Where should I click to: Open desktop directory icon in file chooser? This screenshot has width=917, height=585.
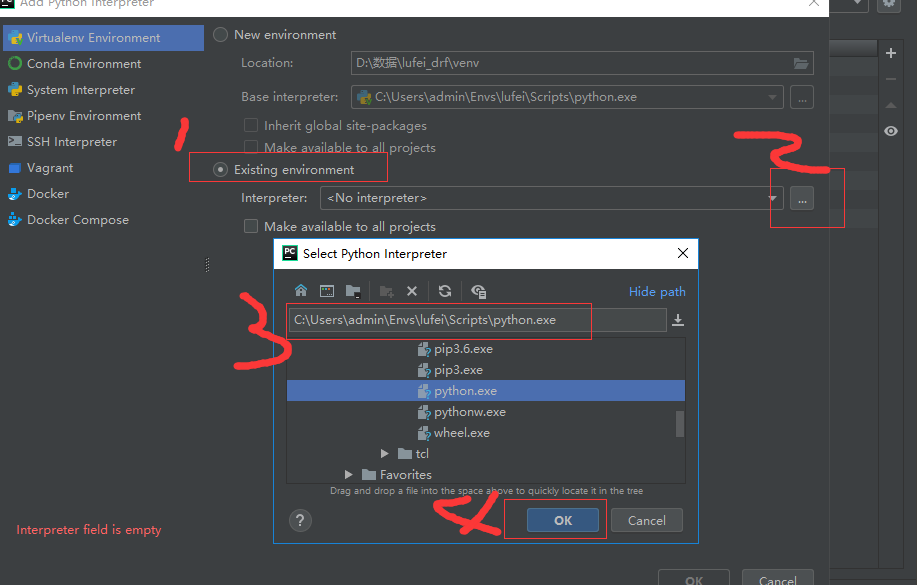coord(327,291)
